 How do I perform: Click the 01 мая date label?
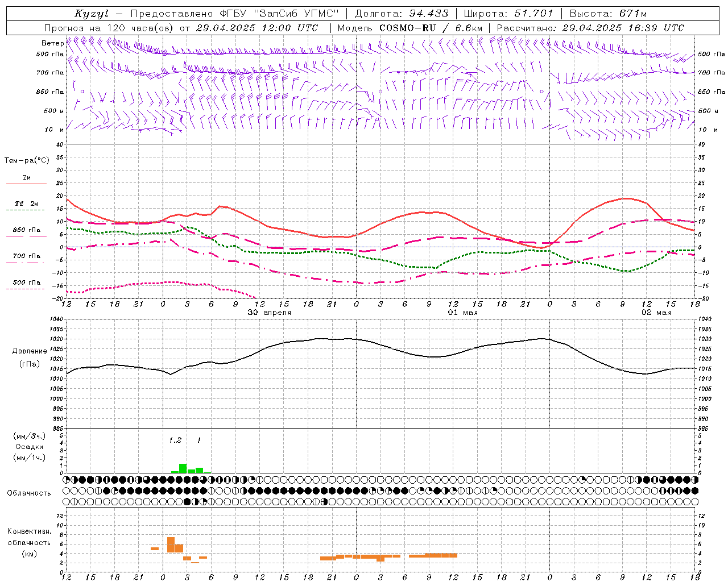pos(463,313)
